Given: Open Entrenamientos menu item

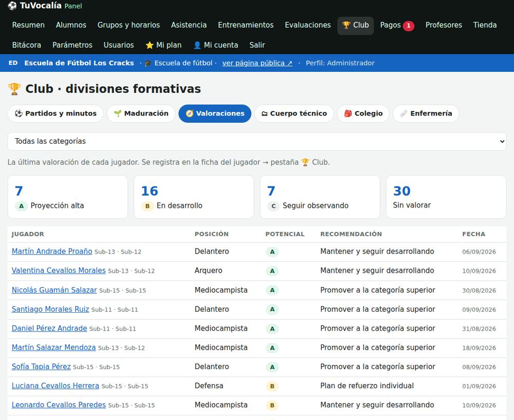Looking at the screenshot, I should [246, 25].
